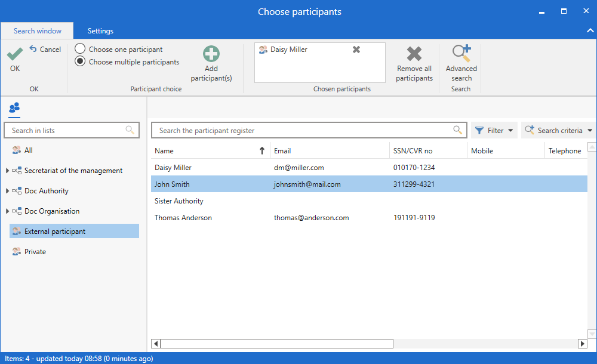597x364 pixels.
Task: Click the Remove all participants icon
Action: tap(414, 54)
